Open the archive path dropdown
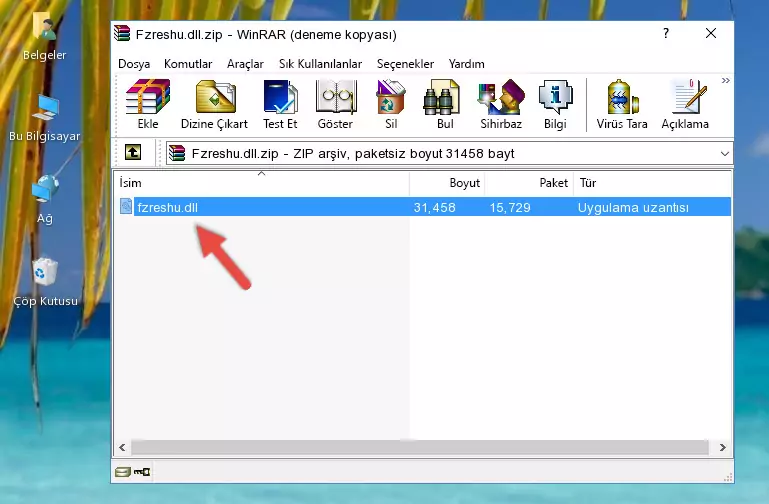The width and height of the screenshot is (769, 504). point(724,153)
